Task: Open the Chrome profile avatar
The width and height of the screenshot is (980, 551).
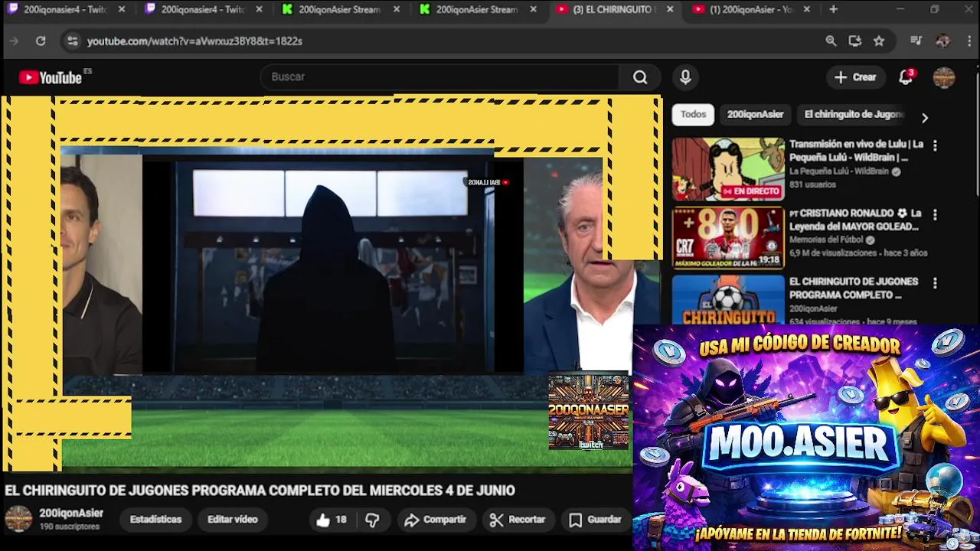Action: [x=943, y=41]
